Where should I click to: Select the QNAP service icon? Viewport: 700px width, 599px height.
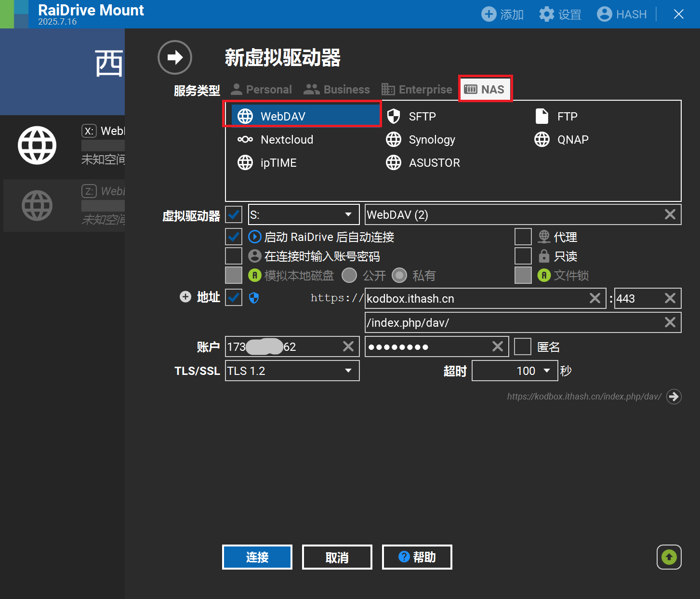pos(542,139)
